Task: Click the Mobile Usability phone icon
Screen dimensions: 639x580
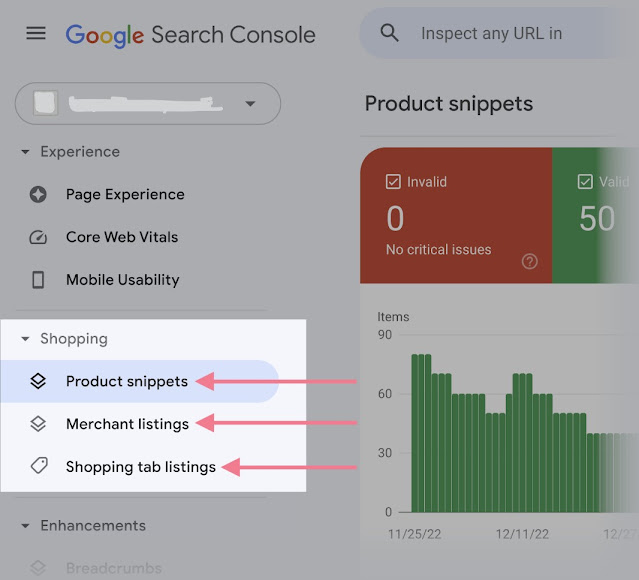Action: pyautogui.click(x=38, y=280)
